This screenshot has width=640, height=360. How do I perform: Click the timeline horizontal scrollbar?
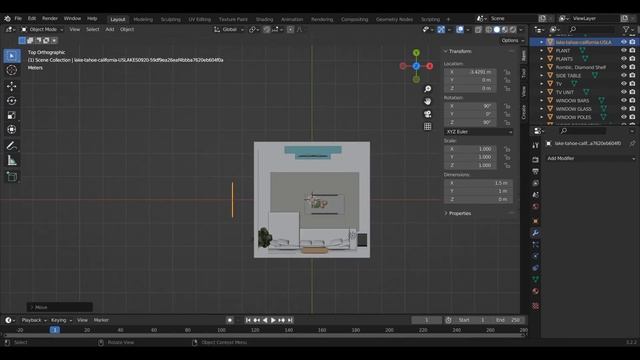click(x=263, y=336)
